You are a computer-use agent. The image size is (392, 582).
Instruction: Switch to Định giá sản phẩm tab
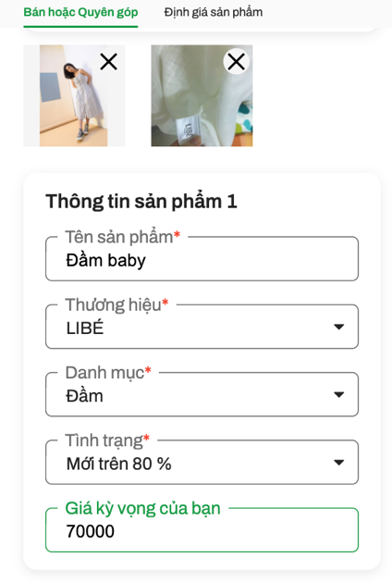coord(214,12)
